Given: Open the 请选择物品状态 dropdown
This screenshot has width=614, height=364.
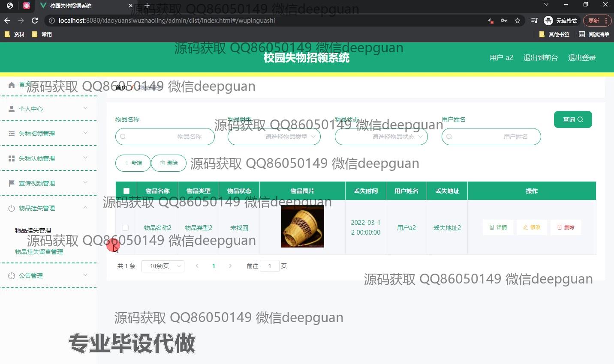Looking at the screenshot, I should point(381,136).
